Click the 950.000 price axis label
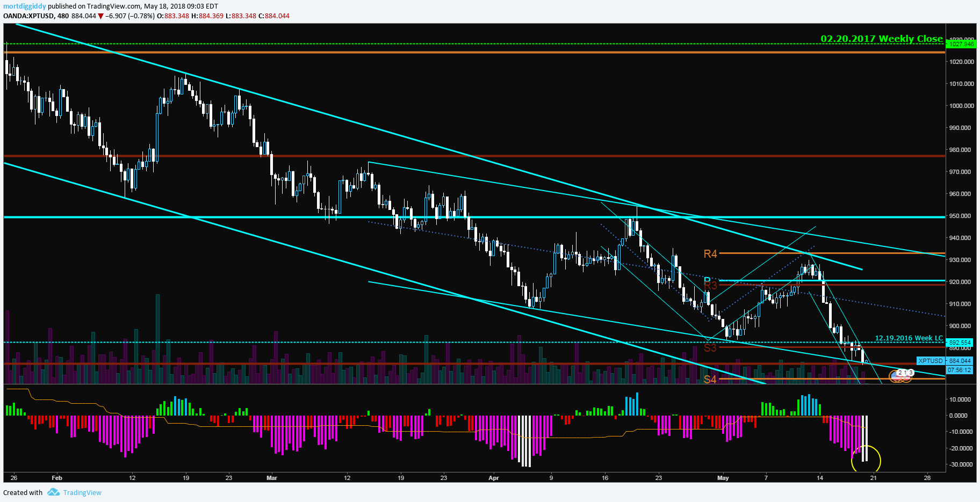The height and width of the screenshot is (502, 980). 960,216
